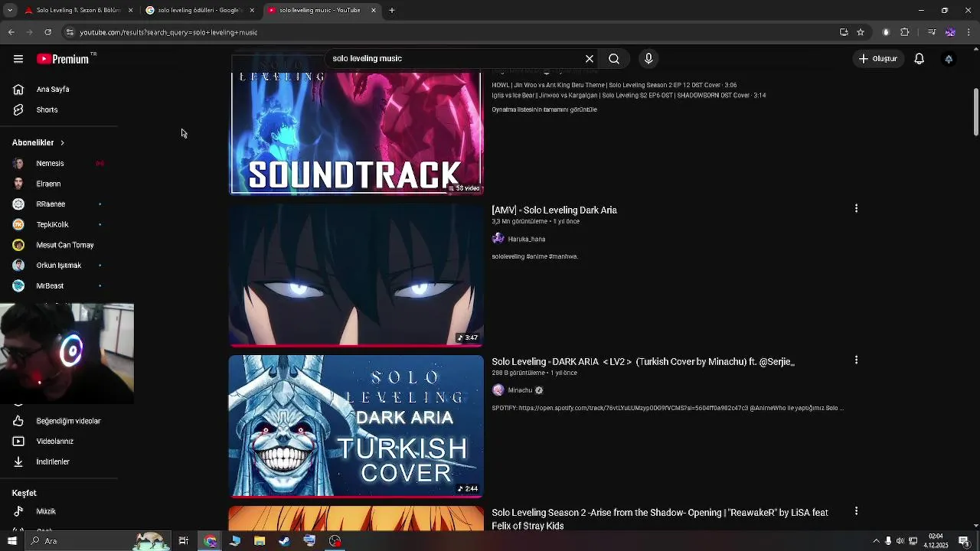Expand the Abonelikler section
The image size is (980, 551).
tap(38, 143)
